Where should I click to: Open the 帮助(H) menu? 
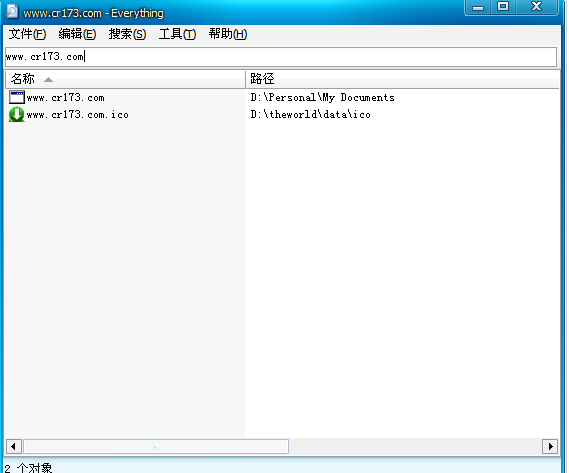click(x=228, y=34)
